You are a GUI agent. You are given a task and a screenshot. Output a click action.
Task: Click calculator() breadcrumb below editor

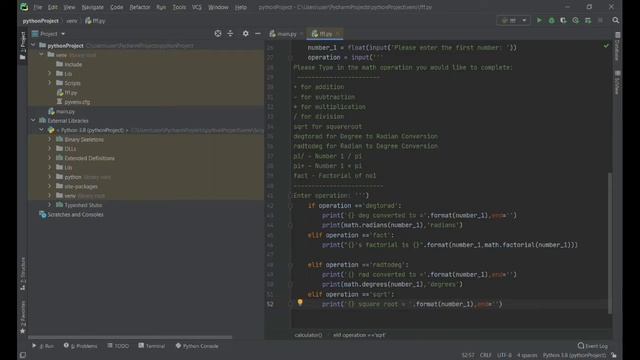coord(308,335)
